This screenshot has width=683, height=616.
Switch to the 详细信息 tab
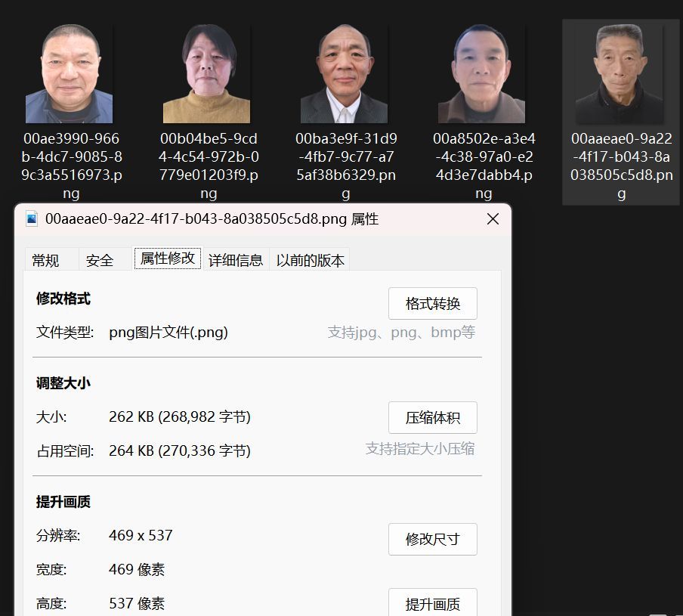coord(237,259)
